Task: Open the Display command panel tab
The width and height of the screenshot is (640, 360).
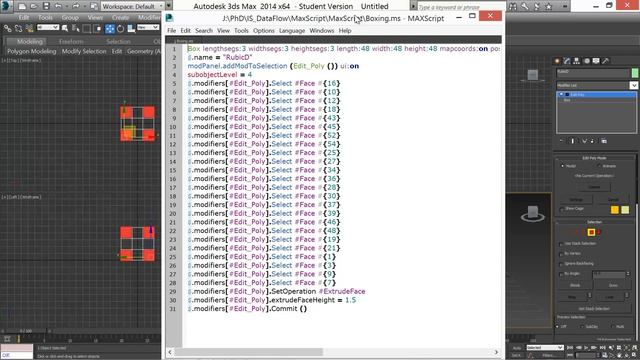Action: (596, 61)
